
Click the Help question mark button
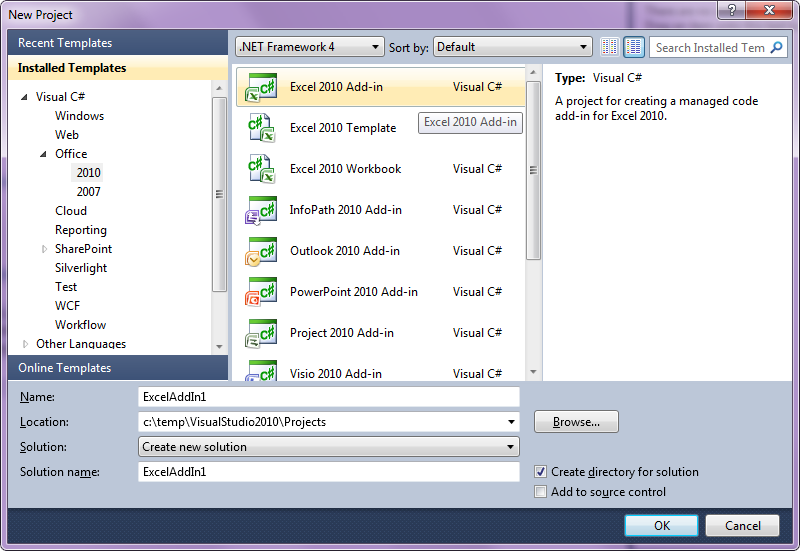[x=732, y=10]
